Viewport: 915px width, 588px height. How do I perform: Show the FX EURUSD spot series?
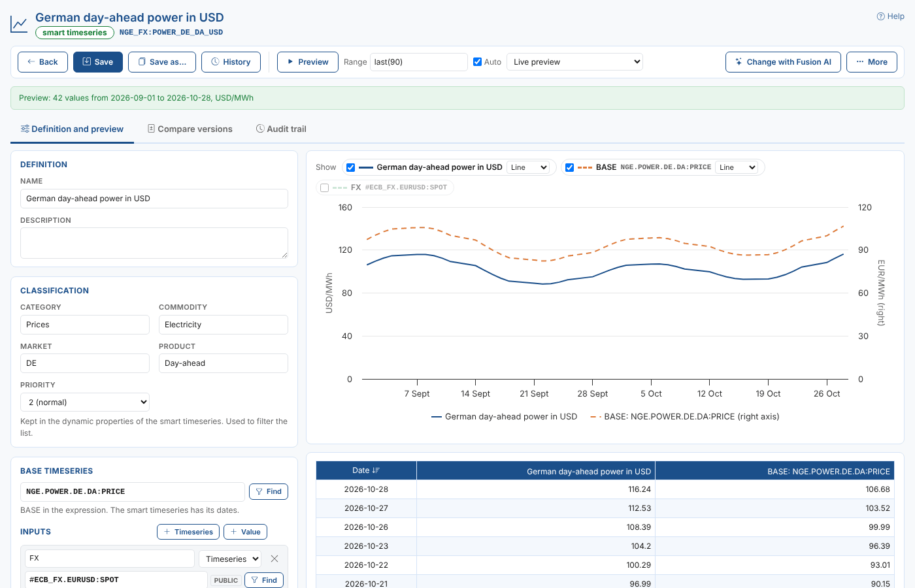pos(325,188)
